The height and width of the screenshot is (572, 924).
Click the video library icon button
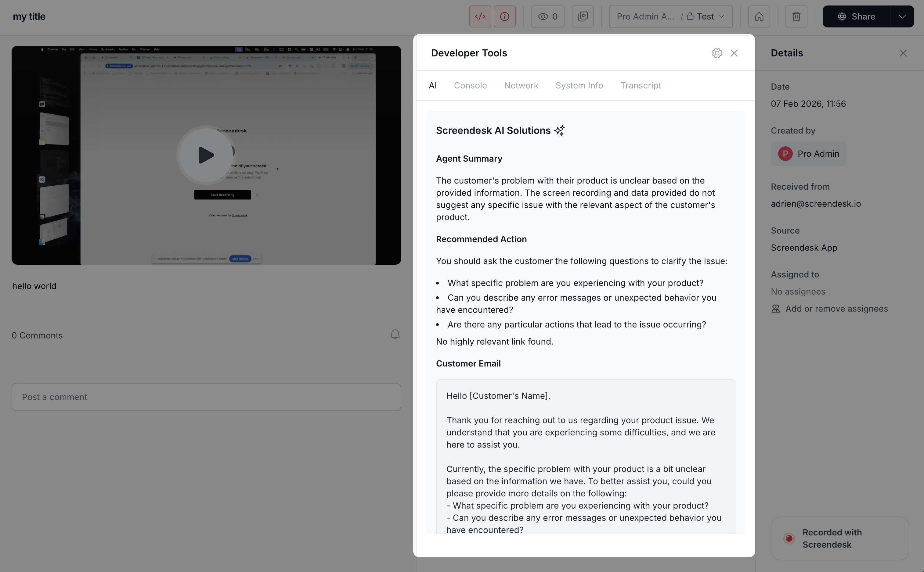coord(583,17)
